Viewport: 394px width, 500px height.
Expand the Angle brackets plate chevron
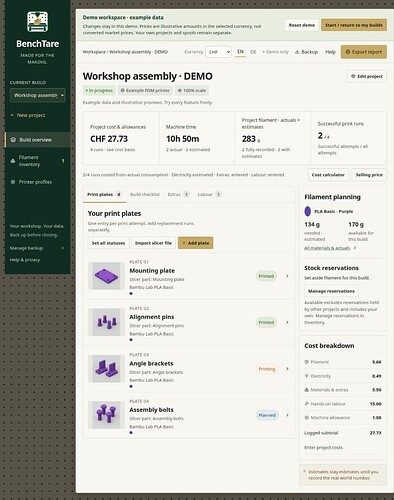(287, 369)
